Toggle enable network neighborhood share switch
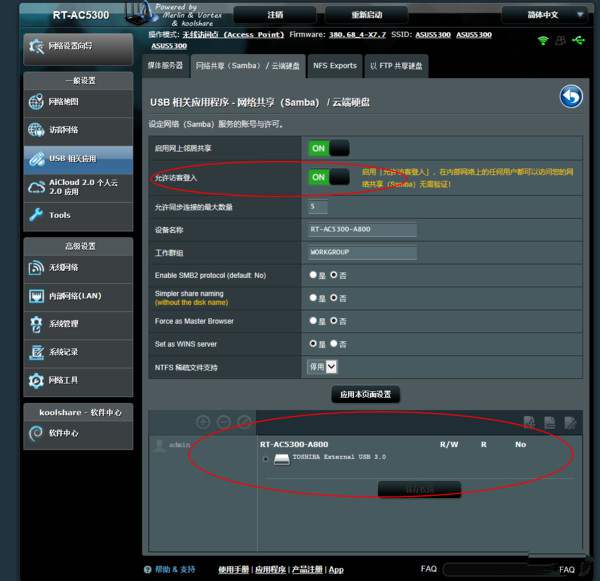 [329, 148]
